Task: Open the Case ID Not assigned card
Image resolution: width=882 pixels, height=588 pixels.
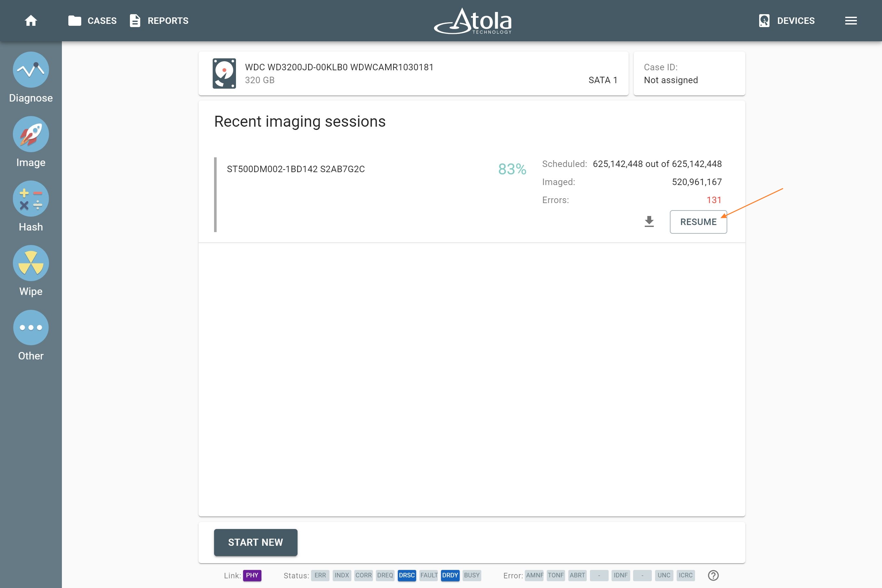Action: 689,73
